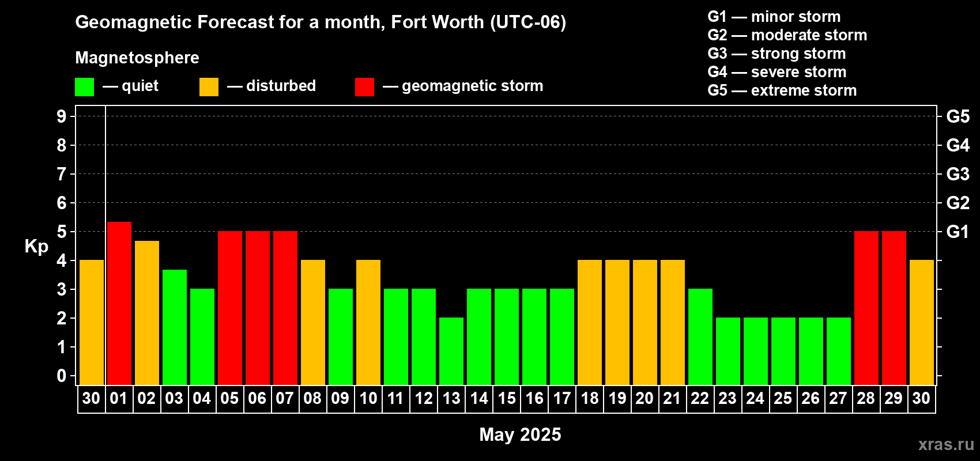Click the 'Kp' axis title
980x461 pixels.
click(x=36, y=247)
